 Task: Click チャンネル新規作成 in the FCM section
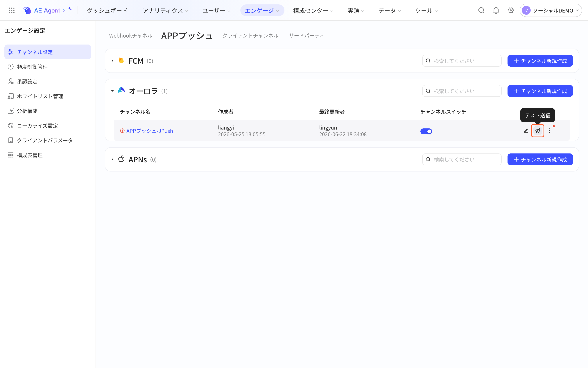(540, 61)
